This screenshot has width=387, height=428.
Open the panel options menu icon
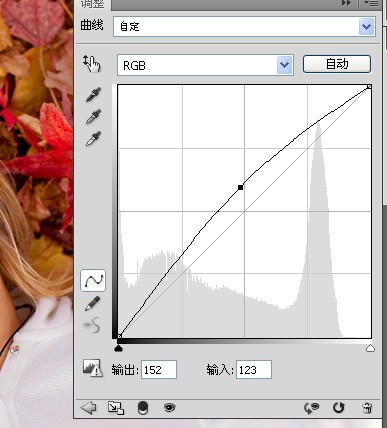tap(371, 4)
